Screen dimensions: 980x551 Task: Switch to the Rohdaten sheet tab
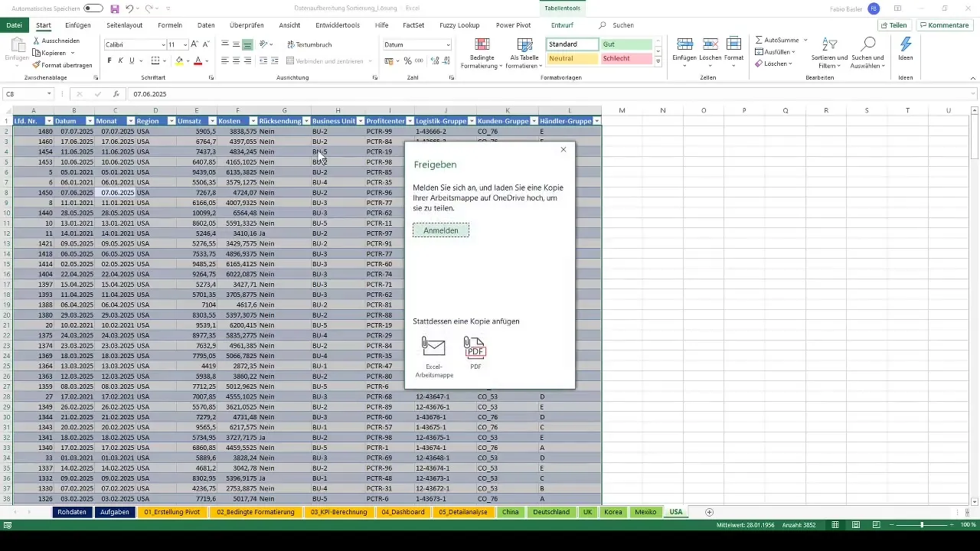[72, 512]
